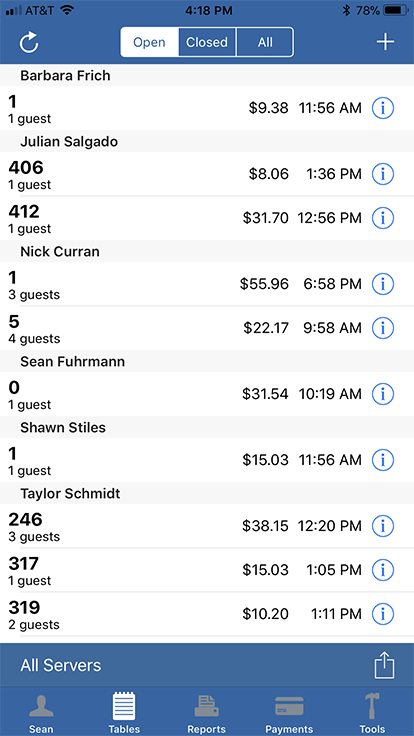
Task: View info for table 406
Action: (383, 174)
